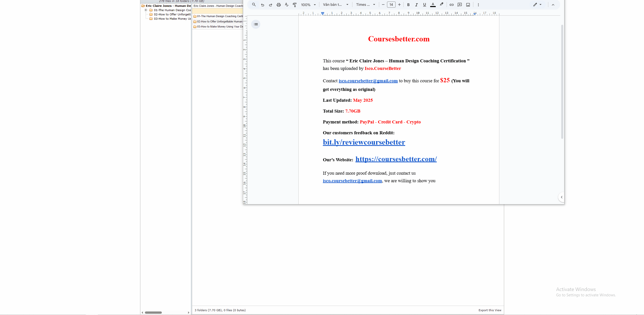Click the tree pane scroll right arrow
Viewport: 644px width, 315px height.
tap(189, 312)
